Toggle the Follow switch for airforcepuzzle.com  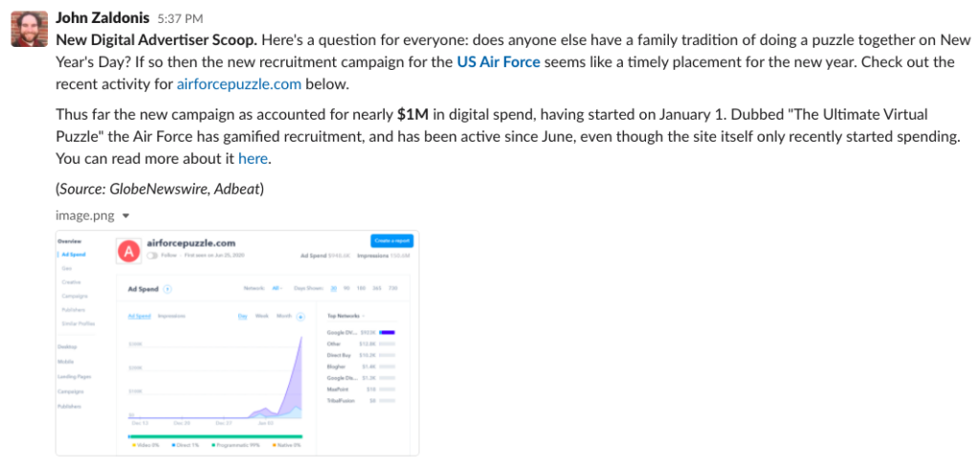click(152, 256)
